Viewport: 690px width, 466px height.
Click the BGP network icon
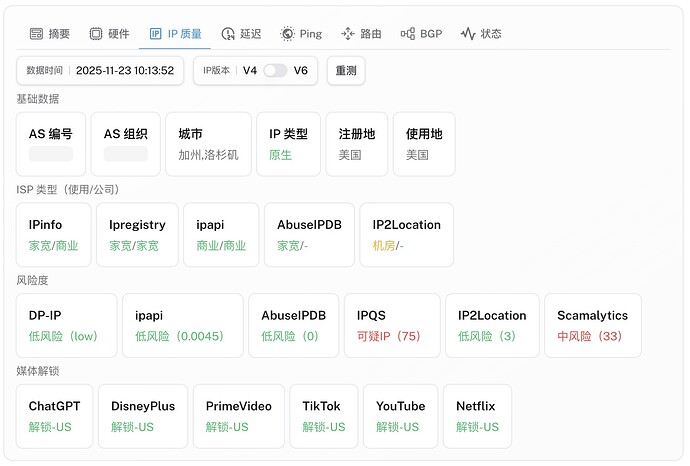407,34
